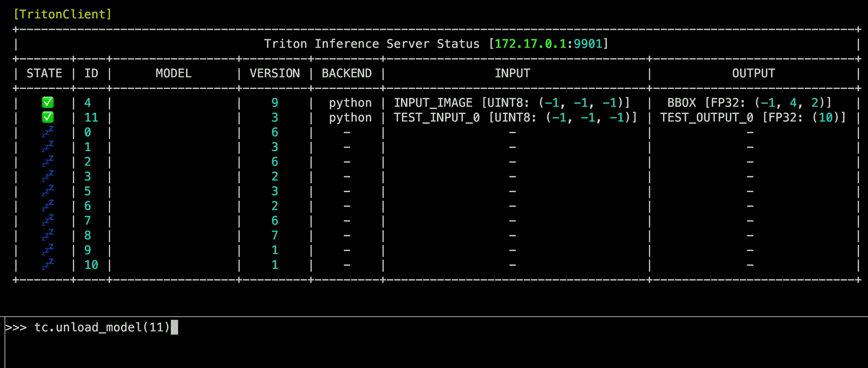The height and width of the screenshot is (368, 868).
Task: Click version 3 in the ID 11 row
Action: (x=274, y=117)
